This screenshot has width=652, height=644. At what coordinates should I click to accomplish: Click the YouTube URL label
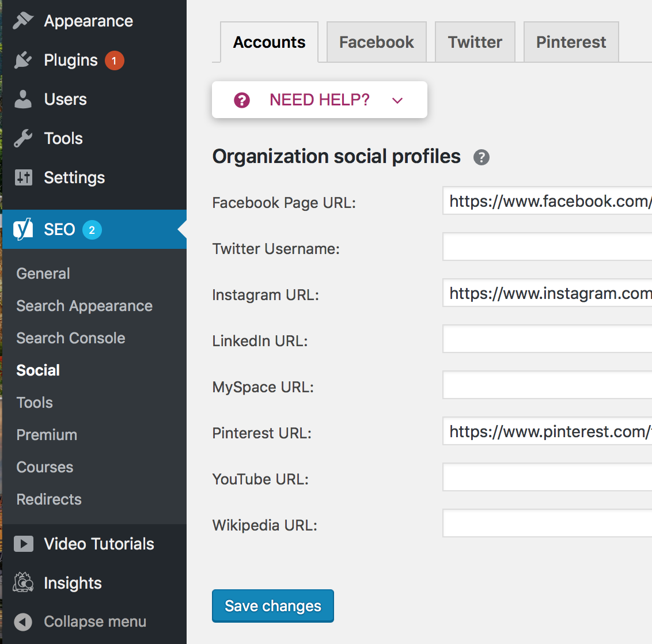[x=260, y=479]
